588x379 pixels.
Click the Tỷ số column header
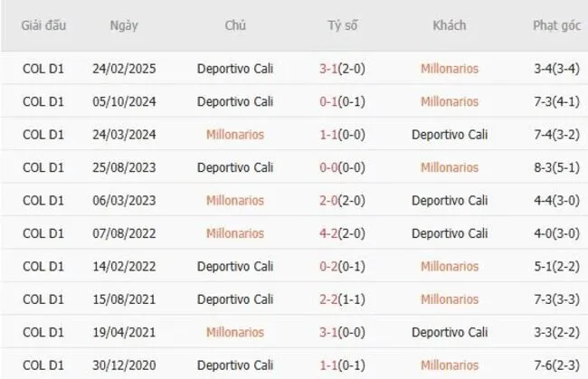coord(343,25)
